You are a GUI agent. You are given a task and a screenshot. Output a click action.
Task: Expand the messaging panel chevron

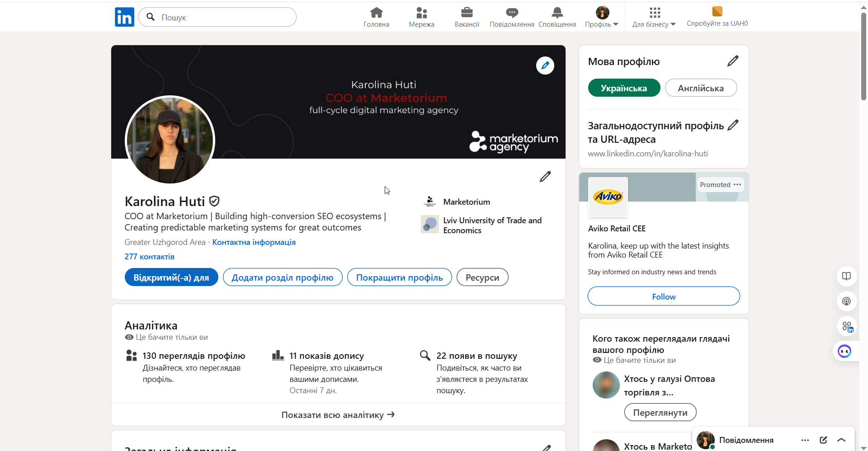point(841,440)
